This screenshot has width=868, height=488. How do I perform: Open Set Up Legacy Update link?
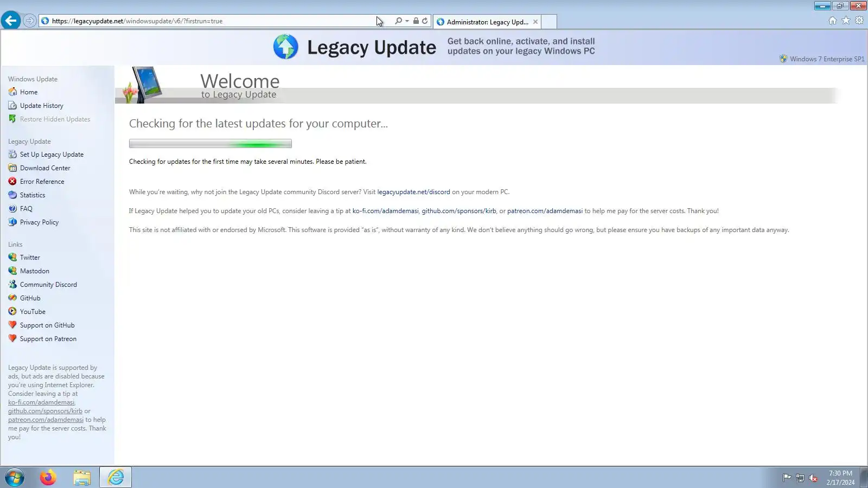pos(52,154)
